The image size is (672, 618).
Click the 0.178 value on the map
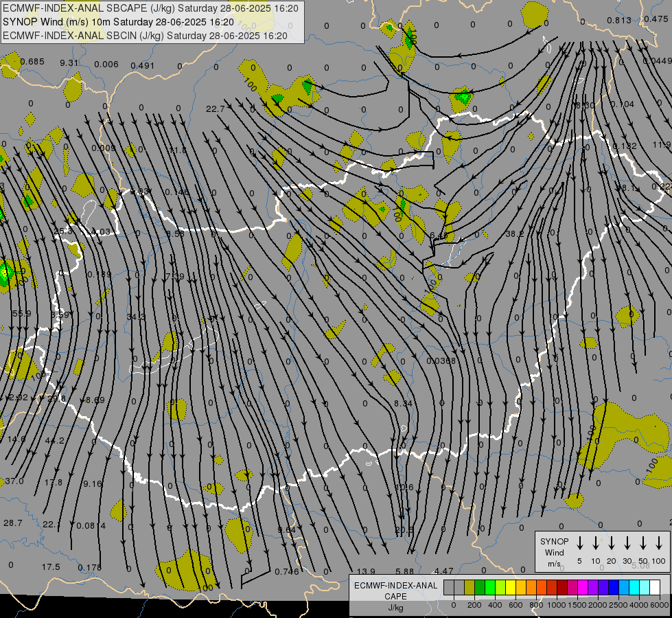coord(89,567)
